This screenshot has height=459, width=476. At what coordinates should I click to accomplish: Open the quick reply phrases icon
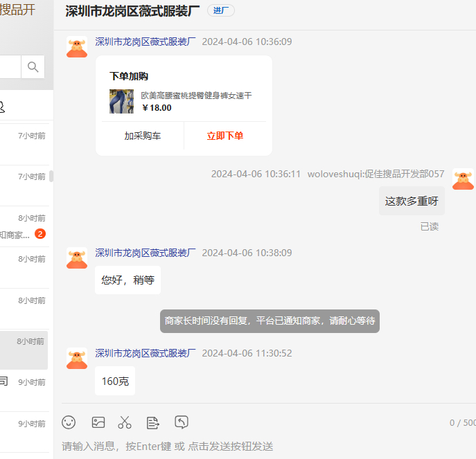click(153, 422)
